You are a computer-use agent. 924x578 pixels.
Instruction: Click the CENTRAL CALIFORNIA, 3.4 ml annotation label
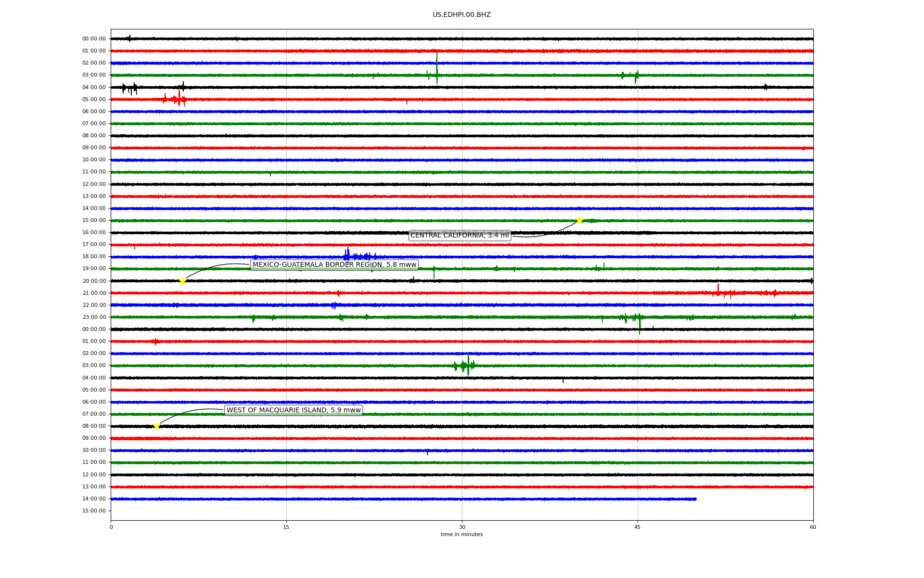[x=459, y=236]
